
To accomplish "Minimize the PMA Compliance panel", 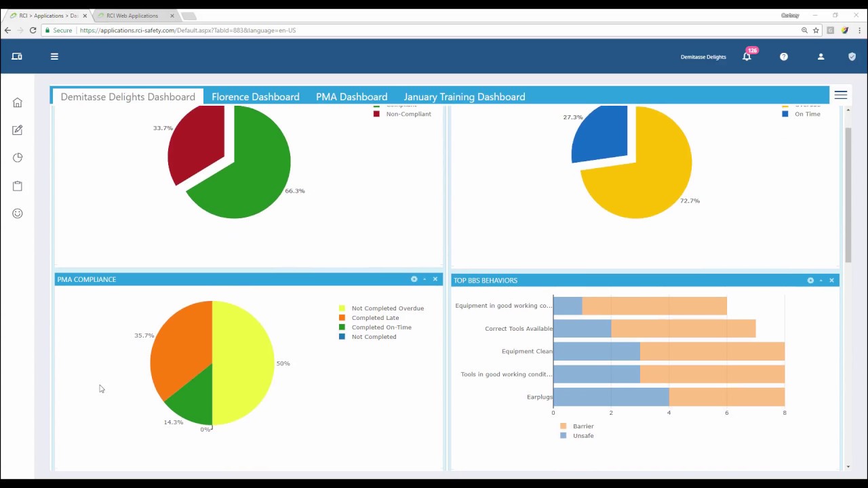I will [425, 279].
